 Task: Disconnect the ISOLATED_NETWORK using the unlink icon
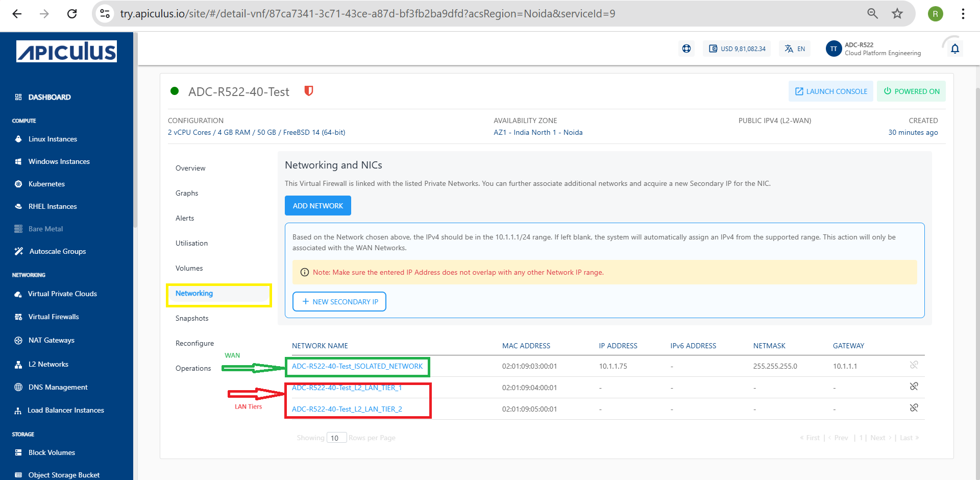914,366
